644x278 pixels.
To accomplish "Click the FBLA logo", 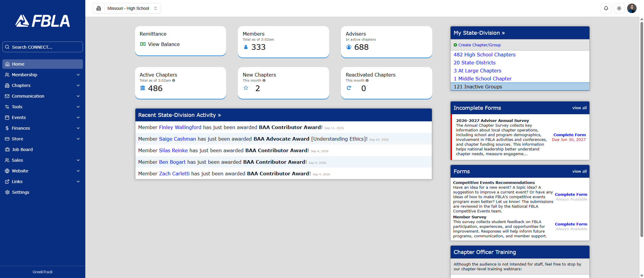I will pyautogui.click(x=43, y=21).
